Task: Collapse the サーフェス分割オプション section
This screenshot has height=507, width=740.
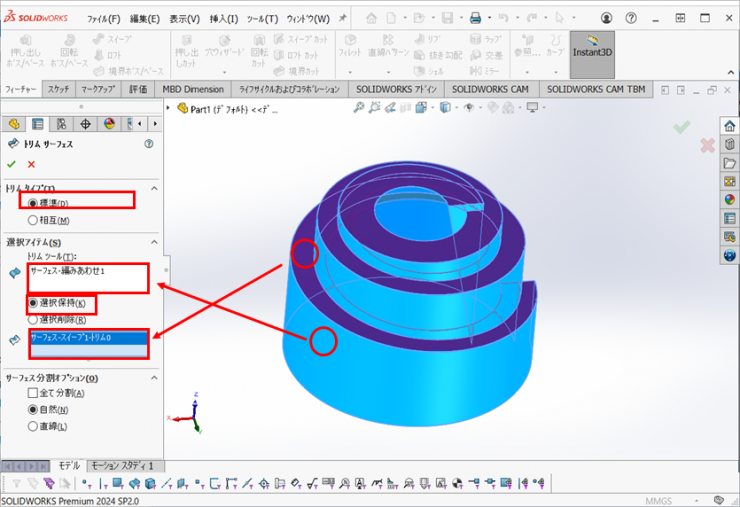Action: pos(154,378)
